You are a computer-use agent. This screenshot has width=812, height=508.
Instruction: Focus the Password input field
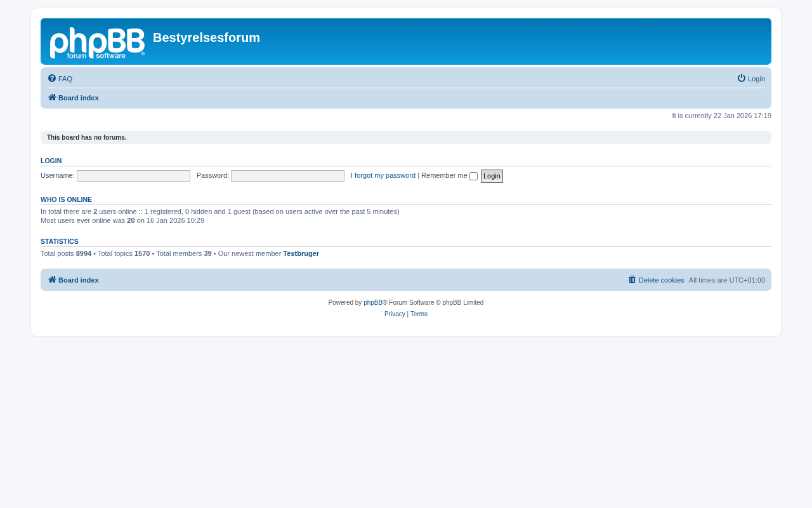tap(287, 176)
